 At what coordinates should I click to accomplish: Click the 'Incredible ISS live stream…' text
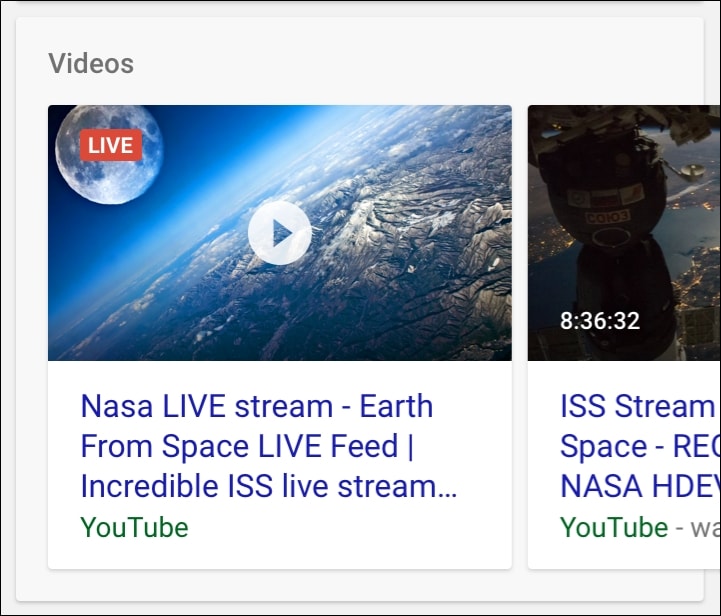(x=269, y=487)
